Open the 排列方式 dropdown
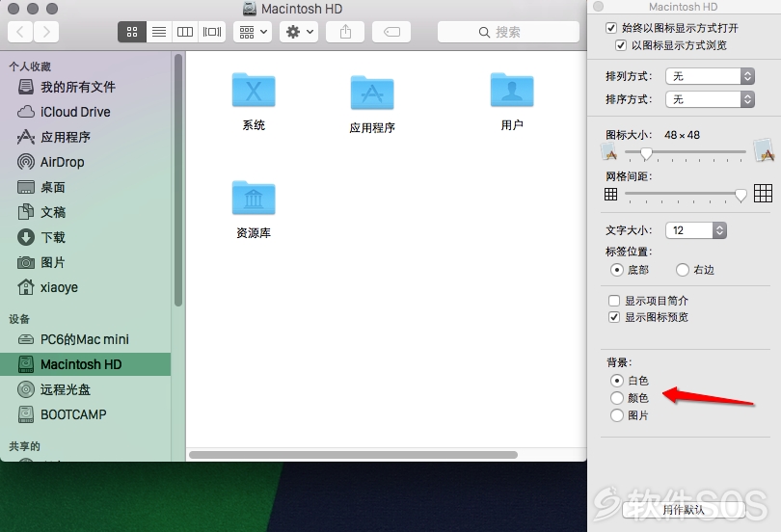Screen dimensions: 781x532 point(710,76)
